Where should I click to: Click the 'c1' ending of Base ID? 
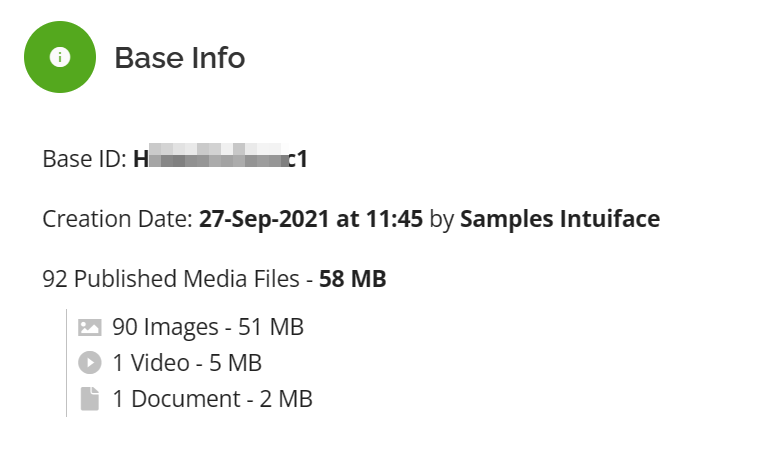coord(298,160)
